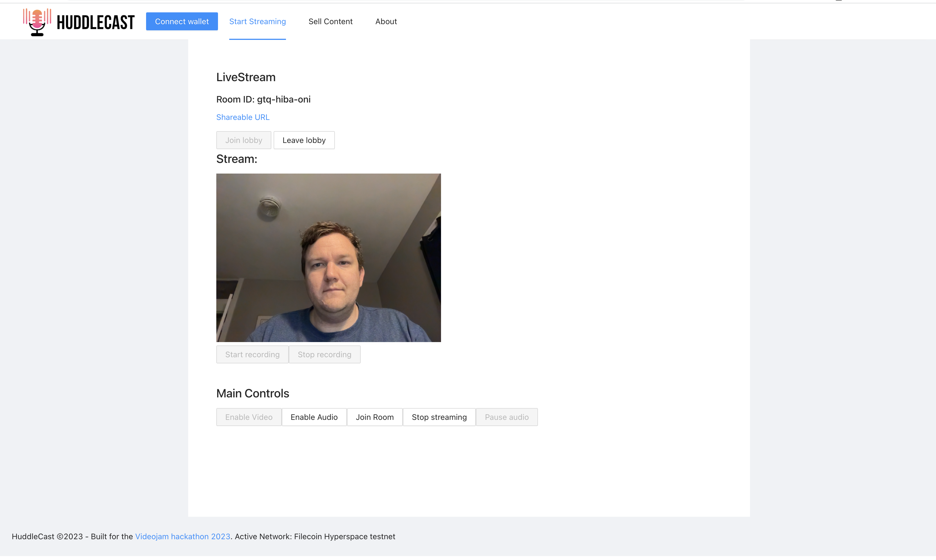Toggle Enable Video in Main Controls
The height and width of the screenshot is (560, 936).
(249, 417)
